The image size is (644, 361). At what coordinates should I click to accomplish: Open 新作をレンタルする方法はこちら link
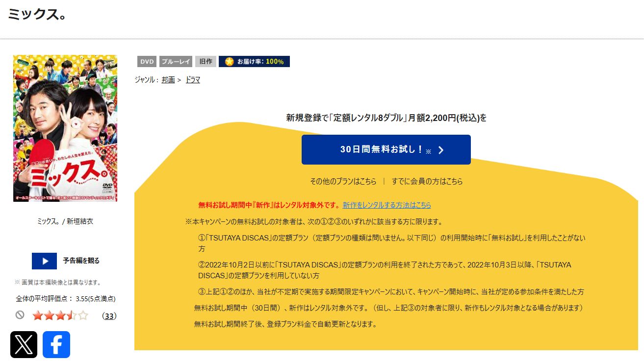click(387, 205)
